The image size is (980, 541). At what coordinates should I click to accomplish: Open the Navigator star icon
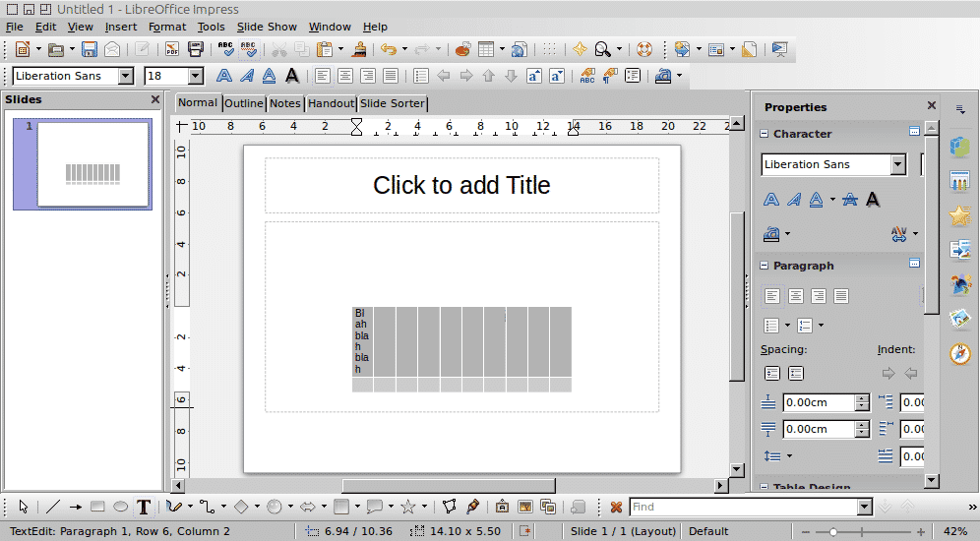coord(580,49)
